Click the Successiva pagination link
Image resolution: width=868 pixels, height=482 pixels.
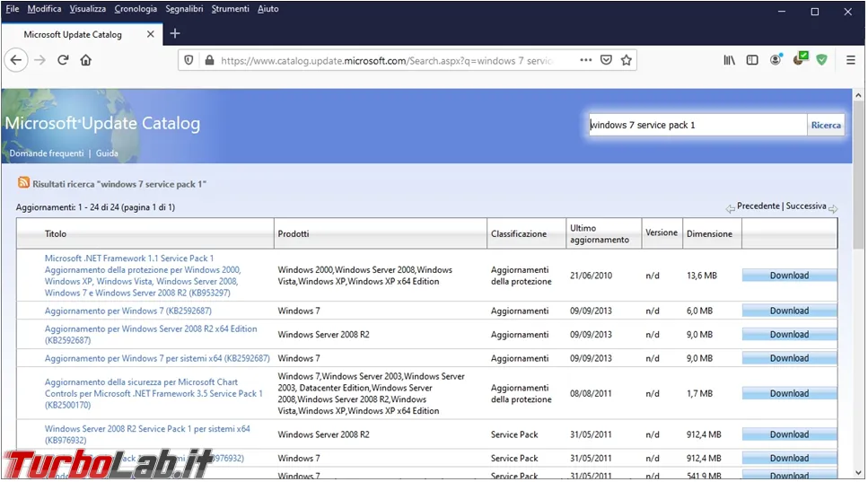pyautogui.click(x=805, y=206)
